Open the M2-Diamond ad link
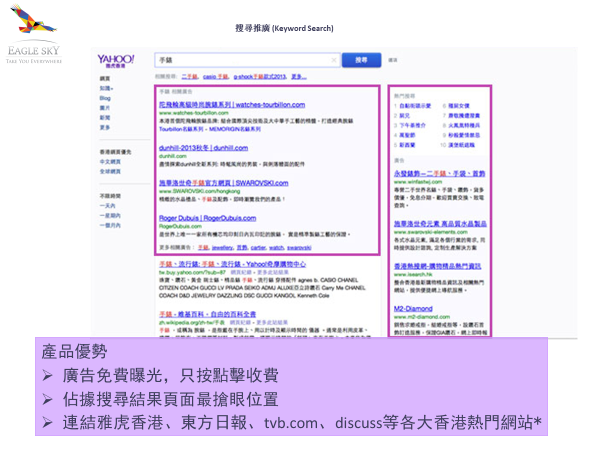This screenshot has width=600, height=450. [413, 309]
